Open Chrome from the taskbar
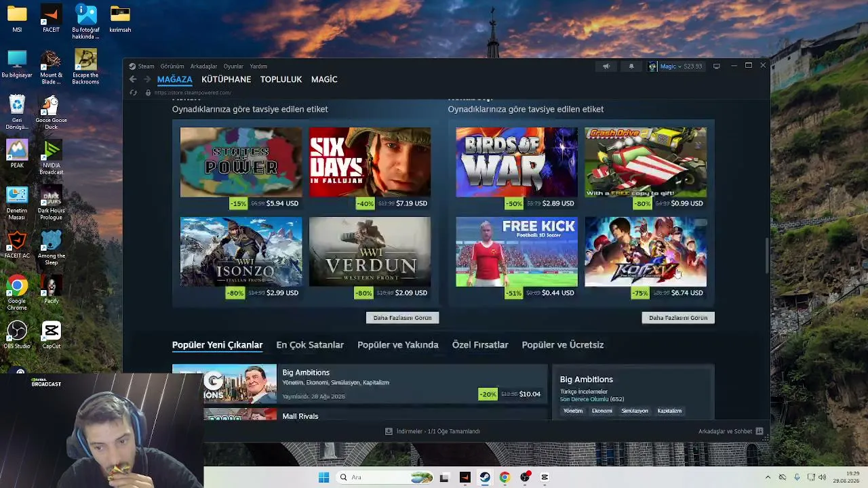This screenshot has width=868, height=488. click(x=505, y=477)
